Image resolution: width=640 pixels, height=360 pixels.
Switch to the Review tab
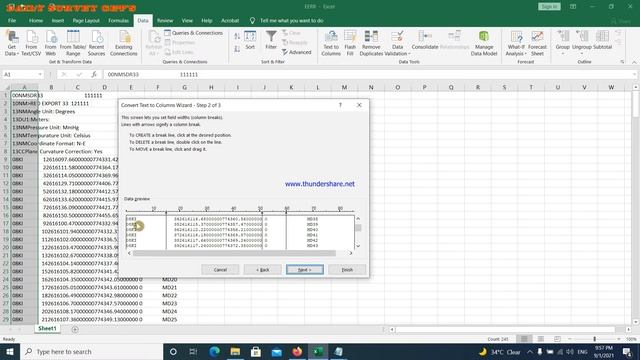click(x=165, y=20)
